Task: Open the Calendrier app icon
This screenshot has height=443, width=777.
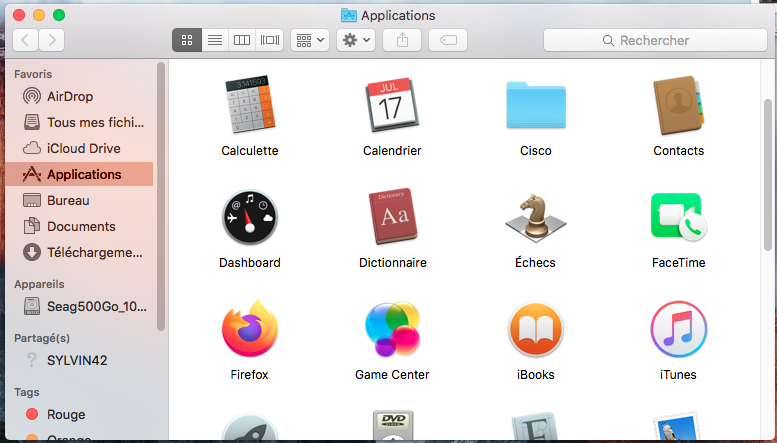Action: pos(392,106)
